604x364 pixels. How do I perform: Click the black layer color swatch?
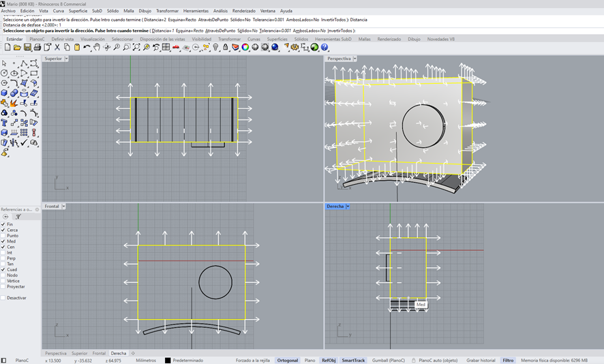(168, 360)
